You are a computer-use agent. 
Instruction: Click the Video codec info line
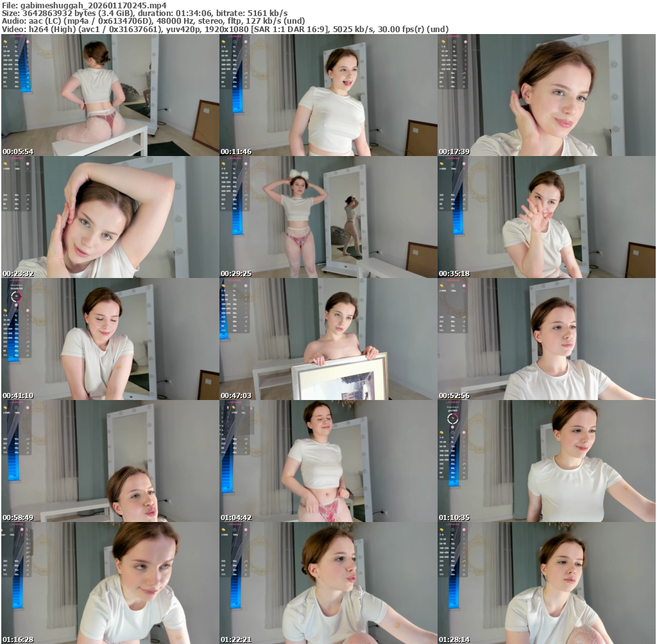(x=225, y=29)
